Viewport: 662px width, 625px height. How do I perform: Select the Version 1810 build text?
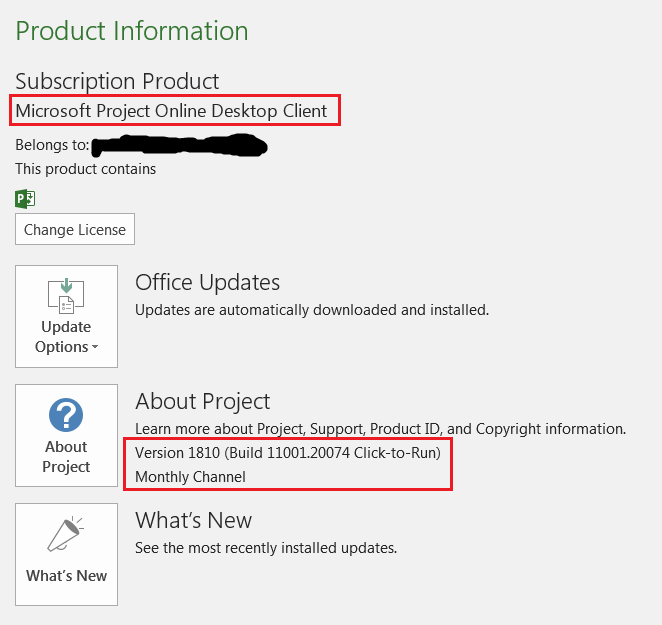tap(288, 453)
